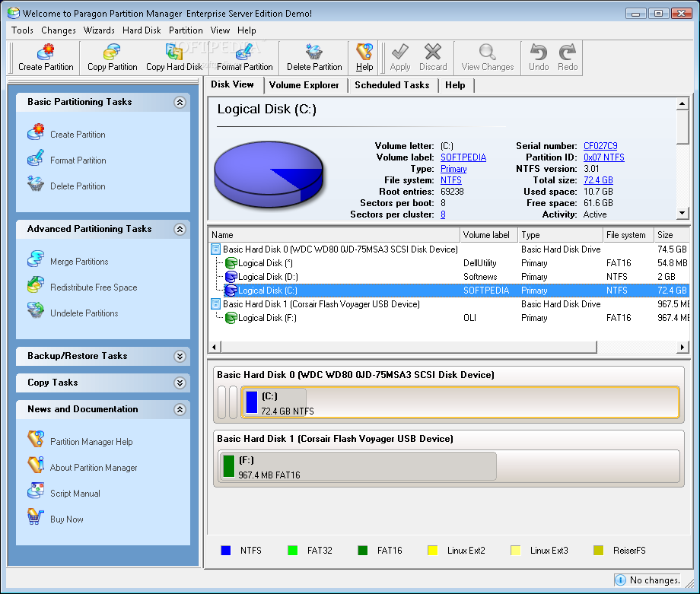This screenshot has width=700, height=594.
Task: Switch to Volume Explorer tab
Action: click(304, 85)
